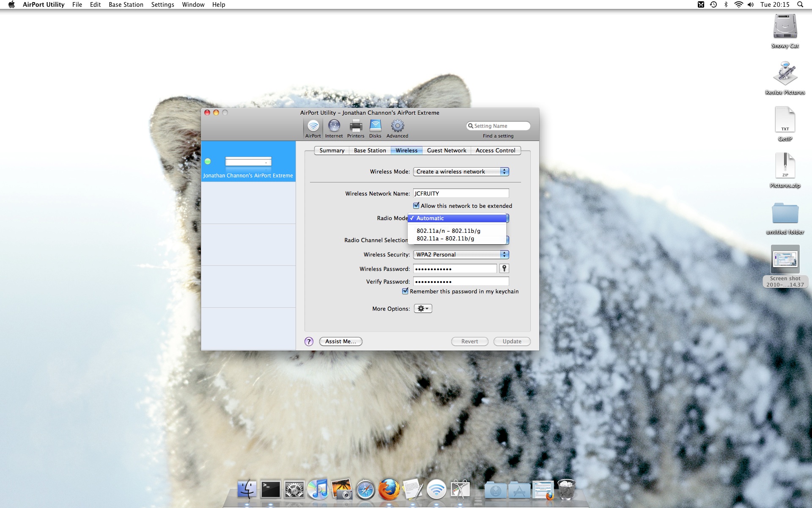Open TextEdit from the dock

pyautogui.click(x=412, y=490)
